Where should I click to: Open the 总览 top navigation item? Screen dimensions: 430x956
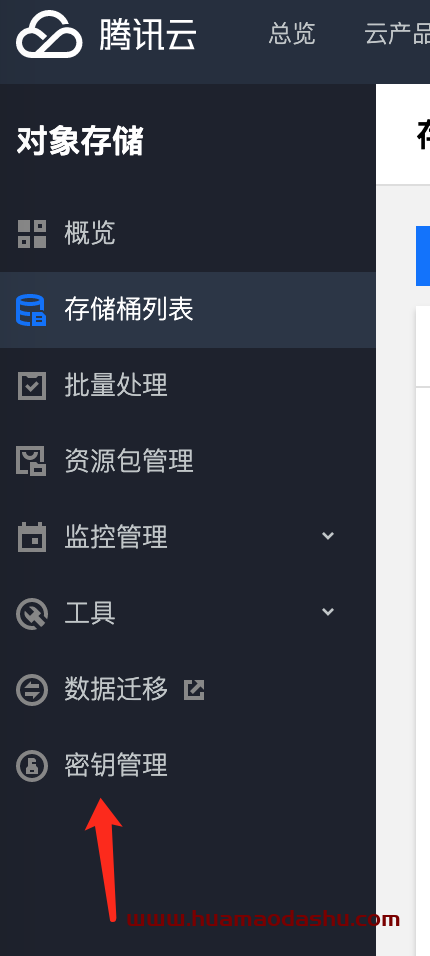click(x=292, y=34)
